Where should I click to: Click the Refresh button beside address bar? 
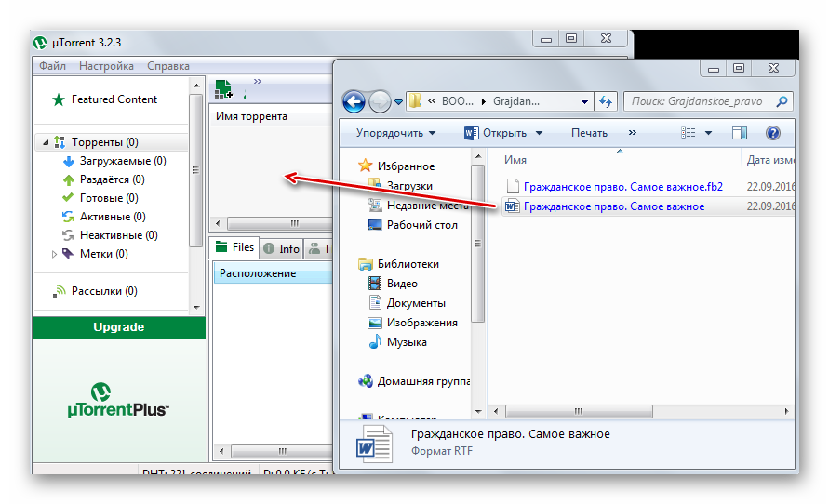point(606,101)
